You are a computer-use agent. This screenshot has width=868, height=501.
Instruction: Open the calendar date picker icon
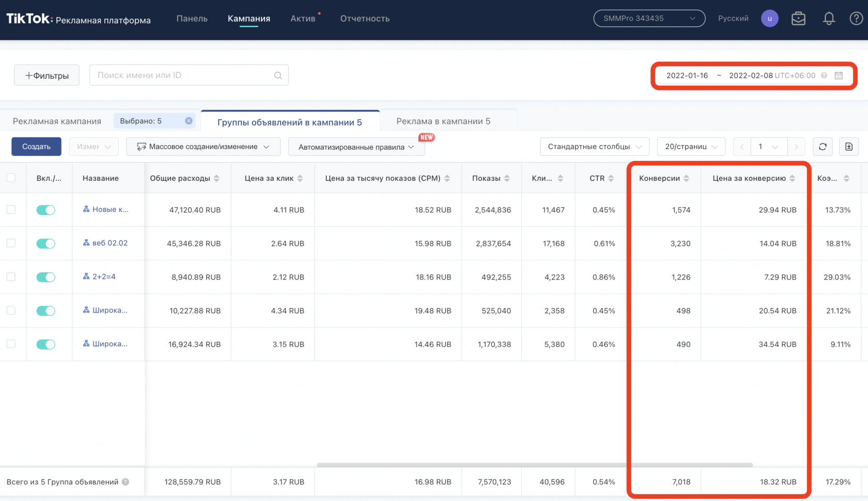pyautogui.click(x=839, y=75)
